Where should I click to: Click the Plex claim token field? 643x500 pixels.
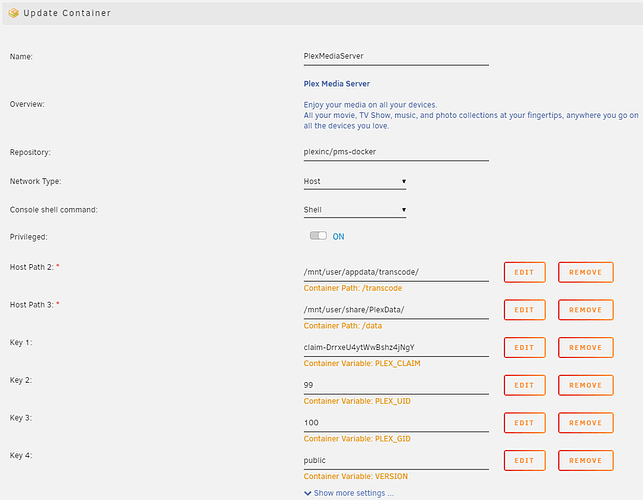396,347
